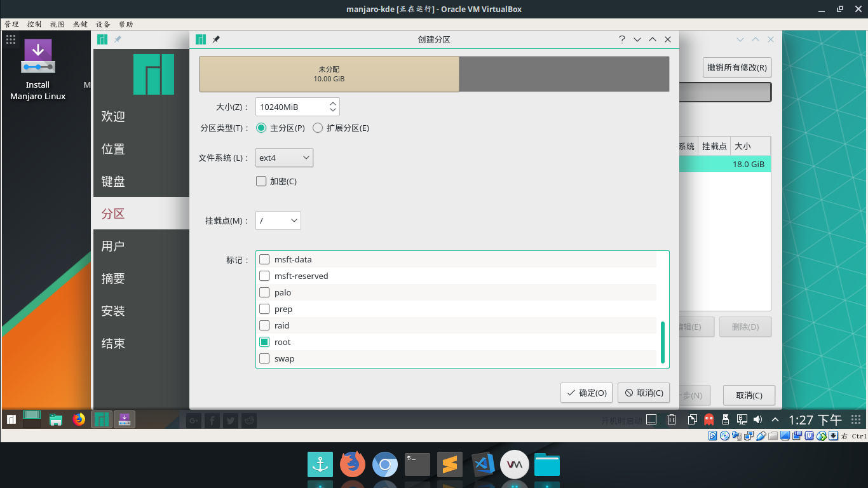
Task: Decrease partition size with down stepper arrow
Action: coord(333,111)
